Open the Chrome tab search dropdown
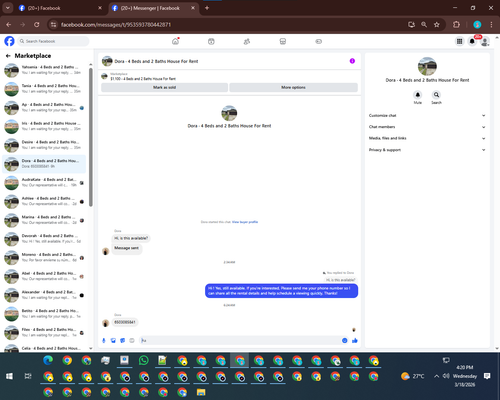 [x=8, y=8]
